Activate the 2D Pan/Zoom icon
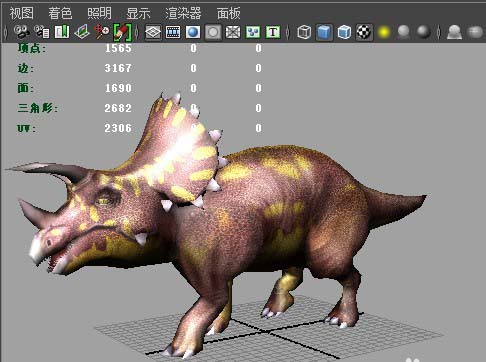Image resolution: width=486 pixels, height=362 pixels. coord(102,32)
